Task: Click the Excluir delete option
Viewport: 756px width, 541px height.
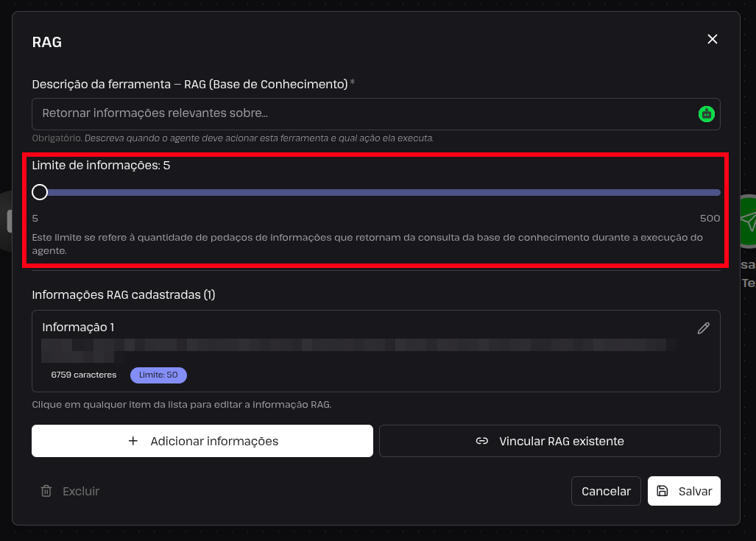Action: pyautogui.click(x=71, y=491)
